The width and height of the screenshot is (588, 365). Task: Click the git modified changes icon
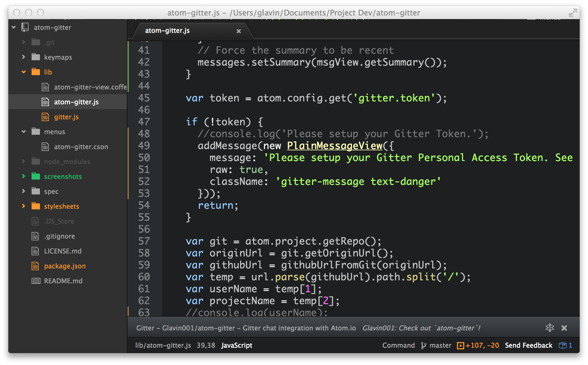[461, 345]
